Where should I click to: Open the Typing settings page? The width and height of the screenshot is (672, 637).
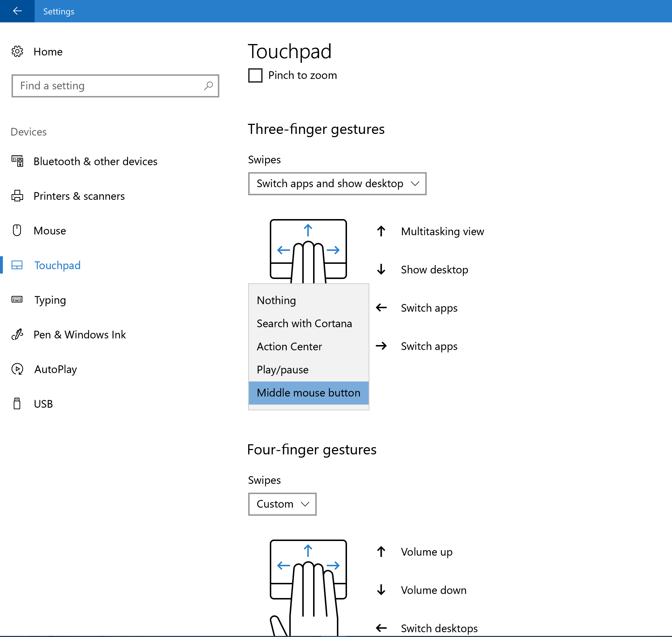(50, 300)
